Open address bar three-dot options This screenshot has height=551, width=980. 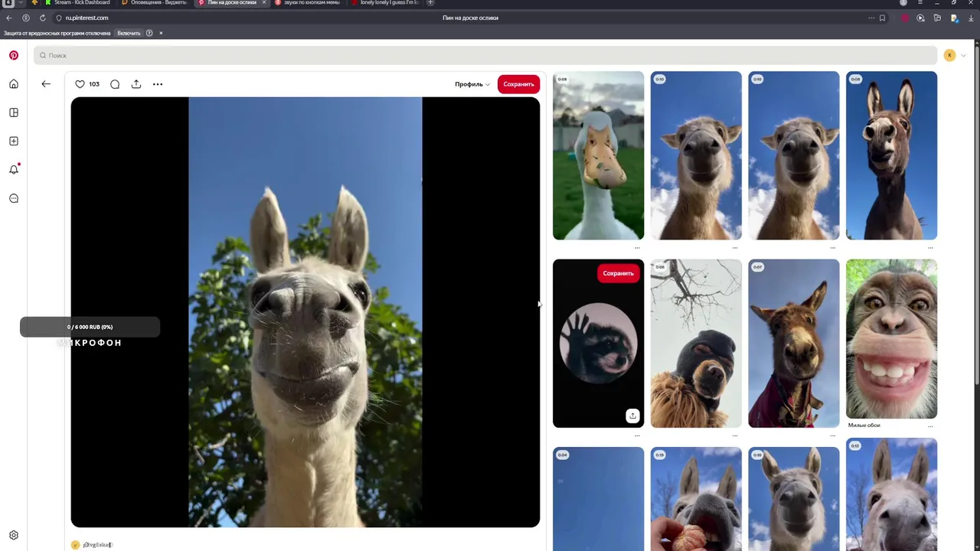[871, 18]
